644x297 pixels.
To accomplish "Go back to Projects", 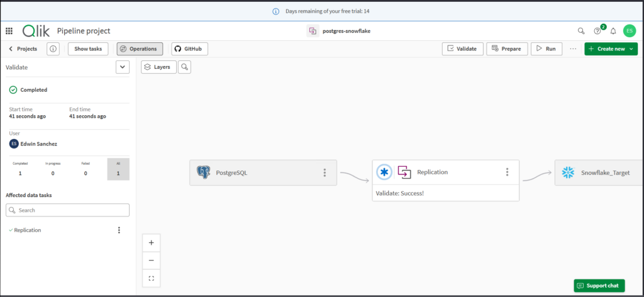I will 23,49.
